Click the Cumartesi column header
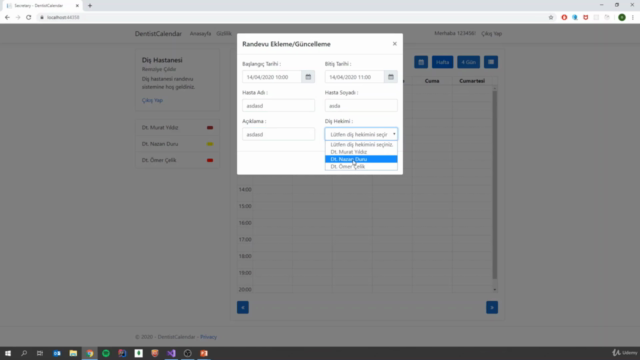640x360 pixels. (x=472, y=81)
